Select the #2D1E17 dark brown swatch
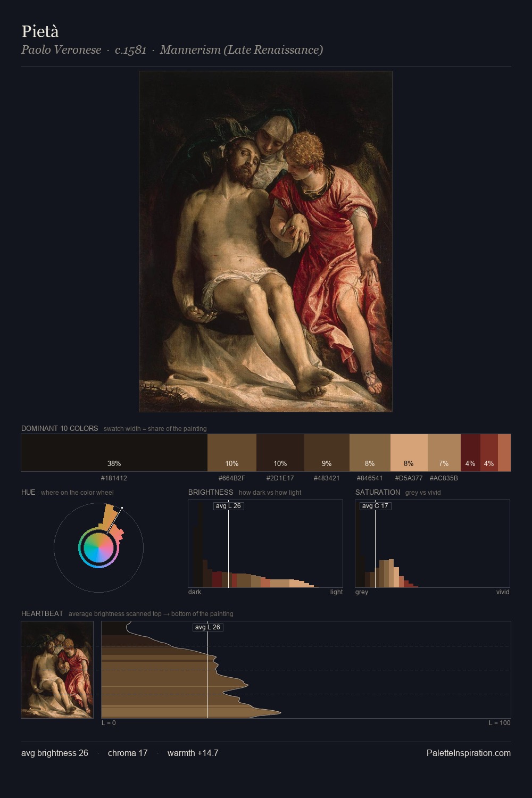This screenshot has height=798, width=532. tap(280, 453)
